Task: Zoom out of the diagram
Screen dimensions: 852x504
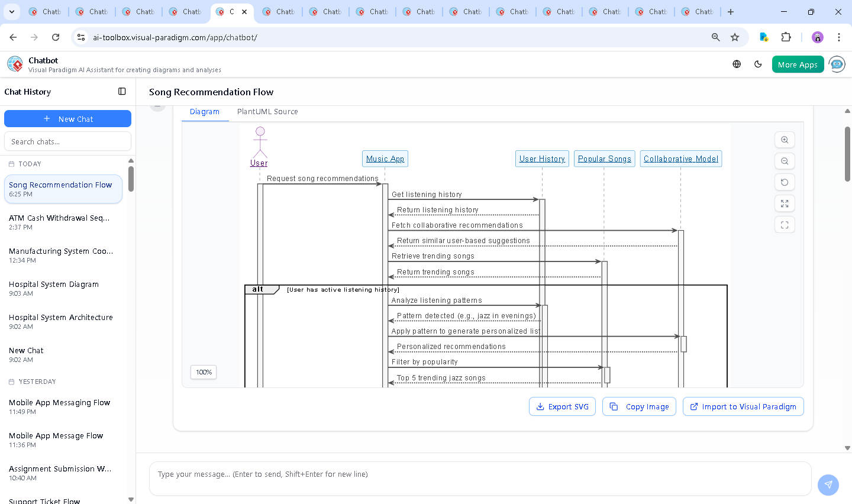Action: click(x=784, y=160)
